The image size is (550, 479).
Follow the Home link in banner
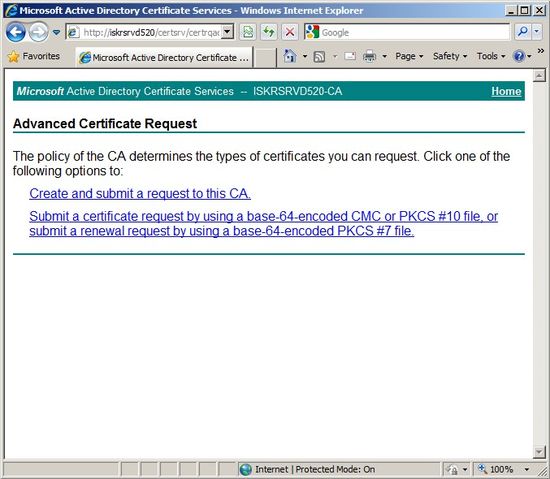coord(506,91)
